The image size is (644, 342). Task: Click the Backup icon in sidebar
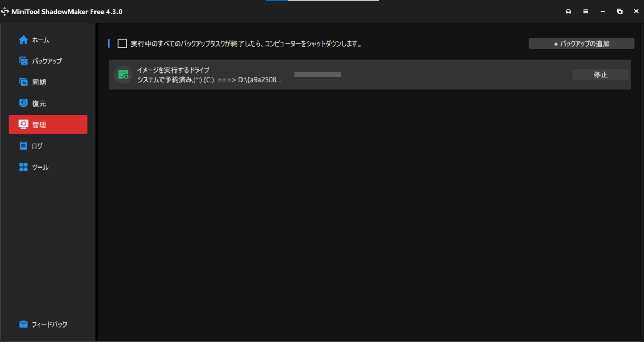click(24, 61)
